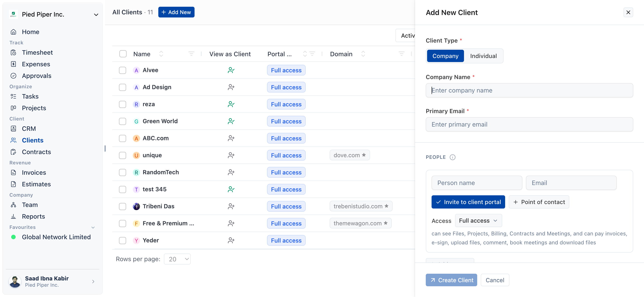The image size is (644, 297).
Task: Collapse the Favourites section
Action: pos(93,227)
